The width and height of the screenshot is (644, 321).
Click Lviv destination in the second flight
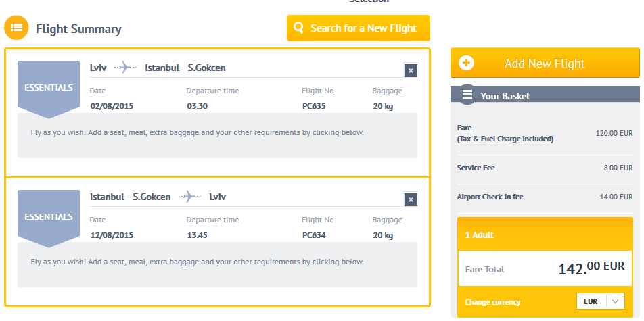coord(218,197)
